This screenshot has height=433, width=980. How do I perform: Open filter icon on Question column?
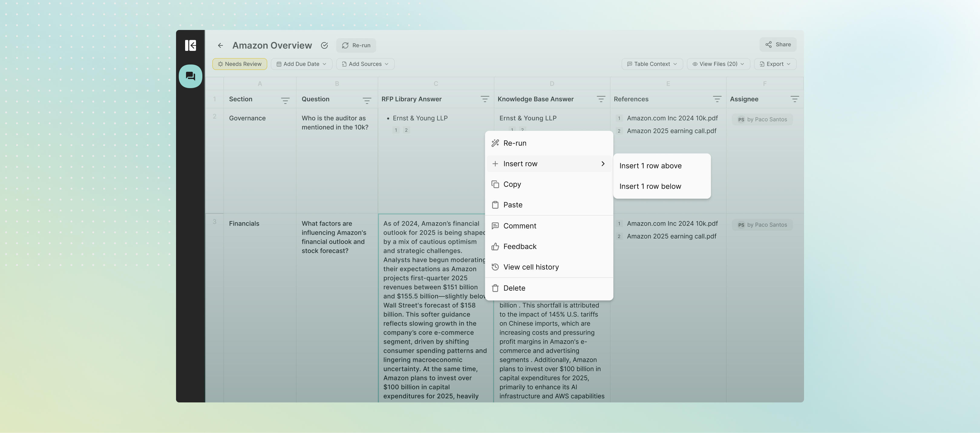(366, 100)
